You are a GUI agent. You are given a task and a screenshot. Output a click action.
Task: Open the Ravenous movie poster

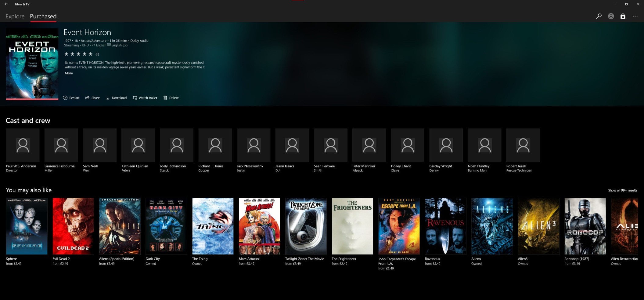(445, 226)
